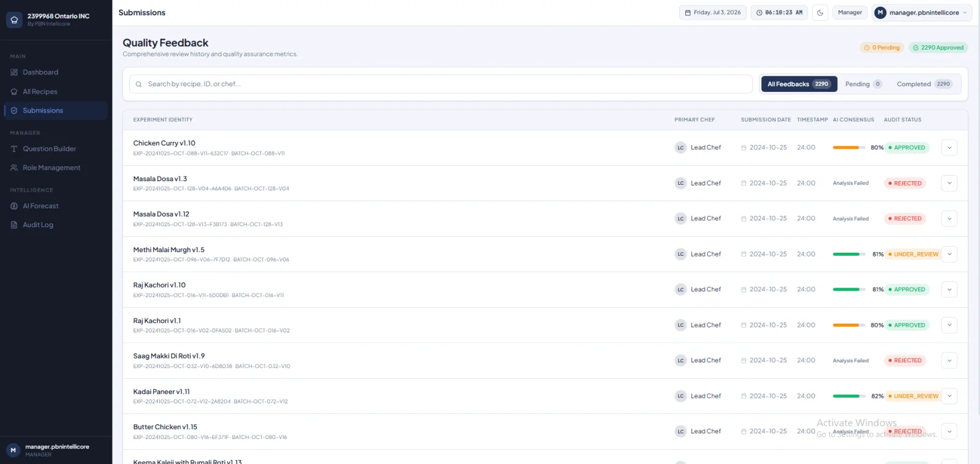The width and height of the screenshot is (980, 464).
Task: Click the search magnifier icon
Action: tap(138, 84)
